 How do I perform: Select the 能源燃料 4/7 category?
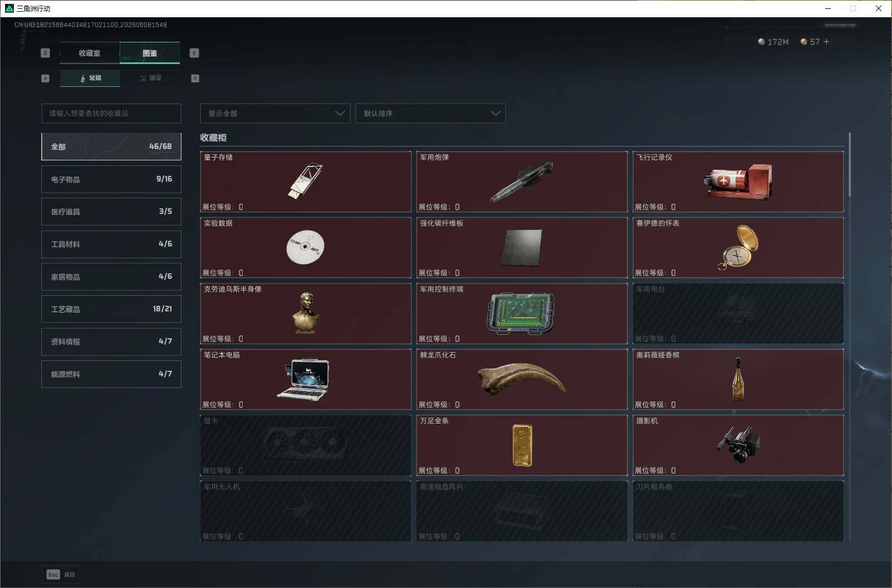point(111,374)
